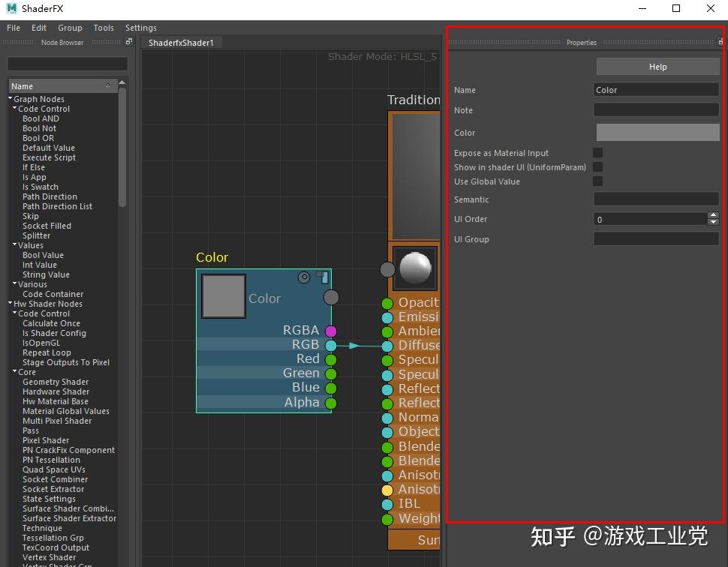Select the ShaderfxShader1 tab
728x567 pixels.
point(180,43)
